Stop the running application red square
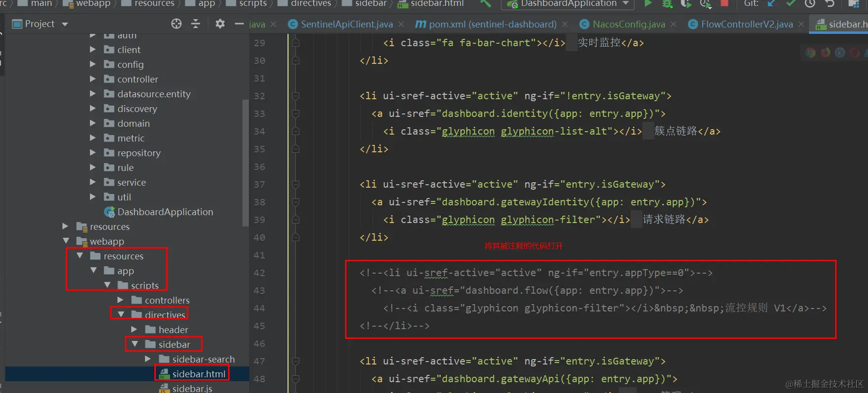This screenshot has height=393, width=868. click(724, 3)
